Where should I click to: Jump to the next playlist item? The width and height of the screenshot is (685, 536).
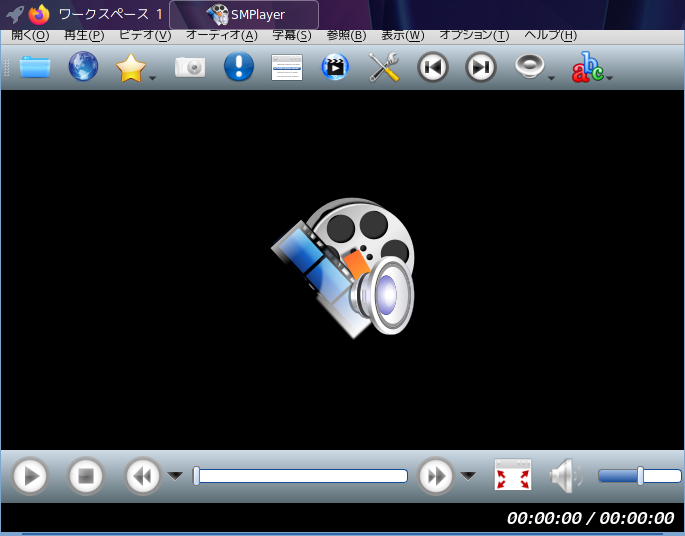(481, 67)
